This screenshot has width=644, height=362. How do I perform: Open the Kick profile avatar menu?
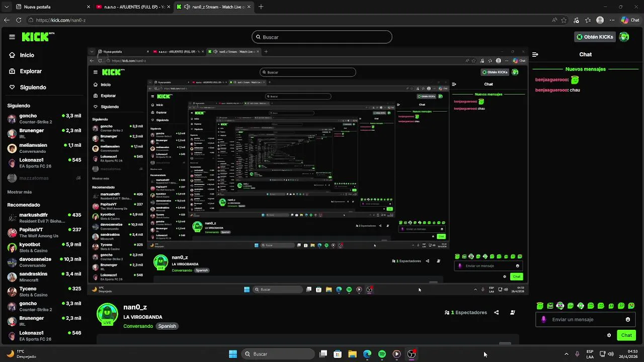[x=624, y=37]
